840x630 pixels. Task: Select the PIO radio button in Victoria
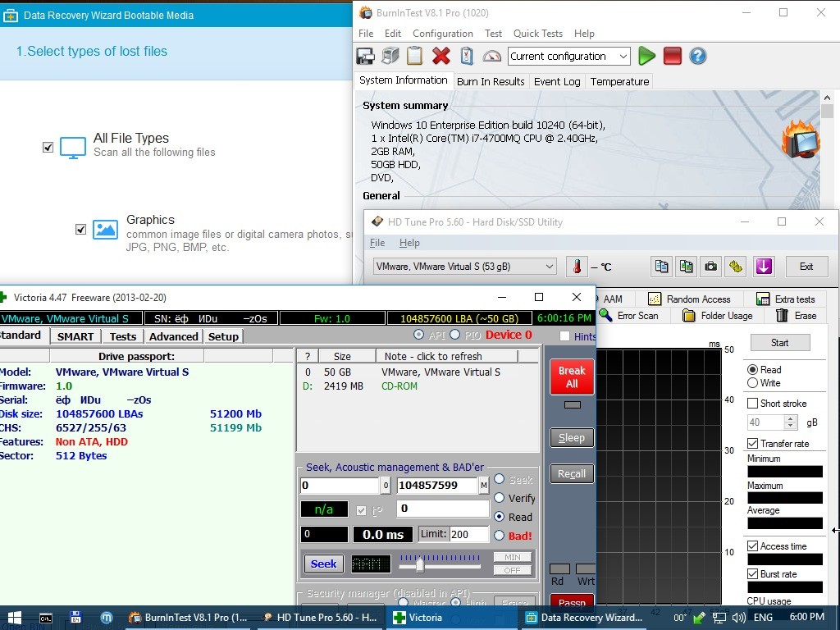pos(454,335)
